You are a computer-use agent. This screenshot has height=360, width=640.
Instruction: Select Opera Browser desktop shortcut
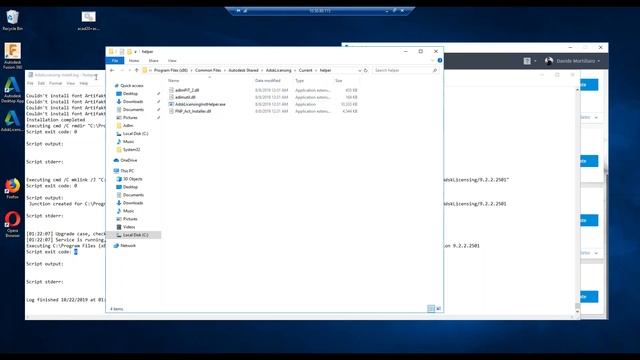13,224
